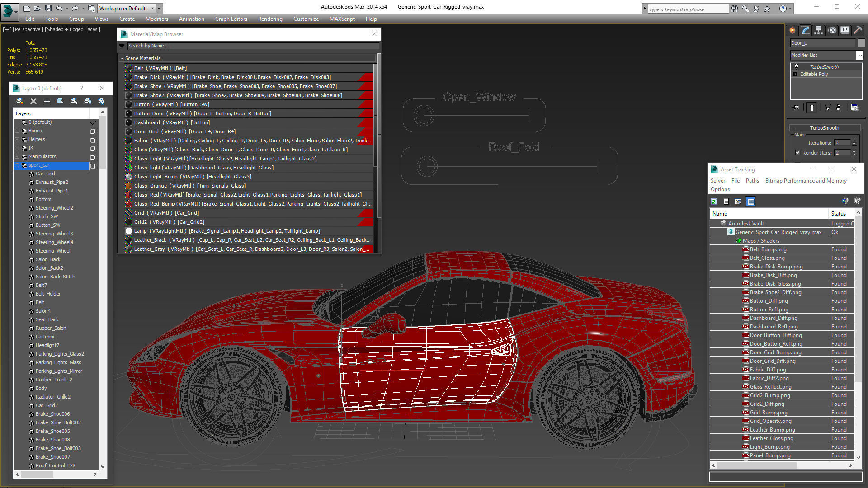Click Pin Stack icon below modifier stack

click(x=796, y=108)
